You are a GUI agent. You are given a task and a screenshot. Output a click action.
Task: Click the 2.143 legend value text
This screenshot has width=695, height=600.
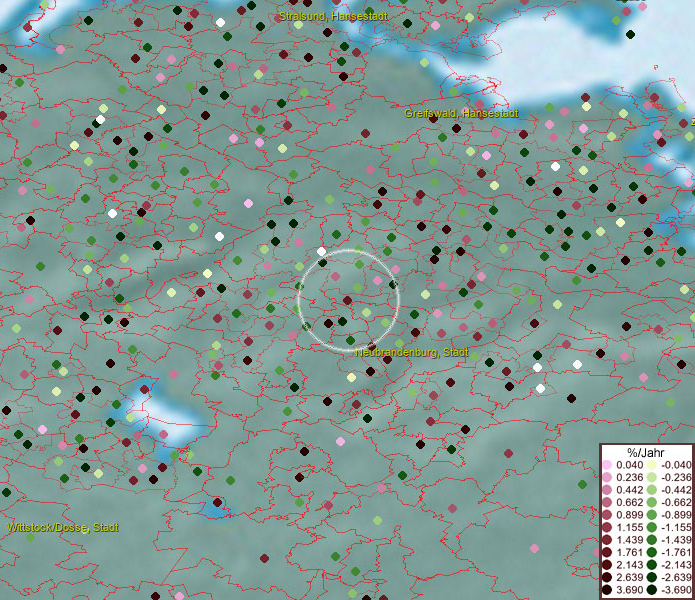(629, 565)
